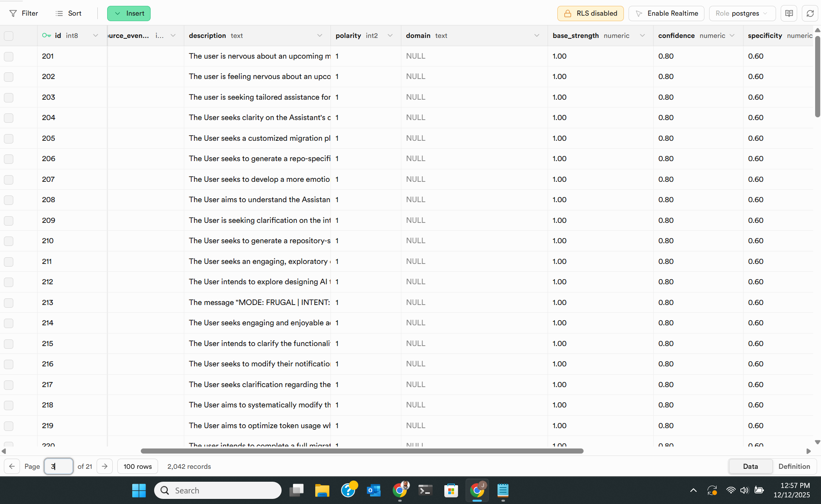Go to the previous page of records
Image resolution: width=821 pixels, height=504 pixels.
[11, 466]
